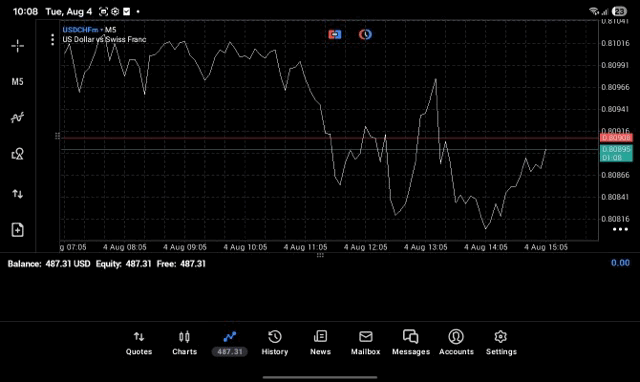Viewport: 640px width, 382px height.
Task: Open the three-dot menu below price scale
Action: point(620,229)
